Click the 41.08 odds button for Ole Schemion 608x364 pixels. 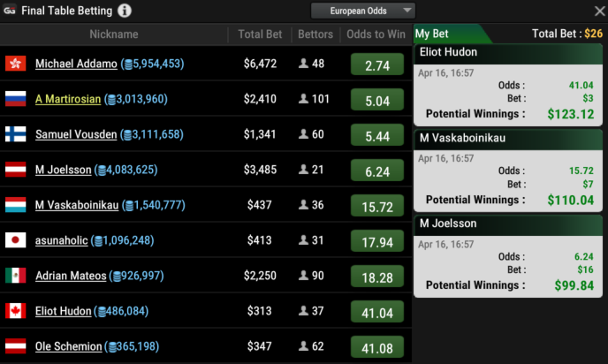[377, 347]
